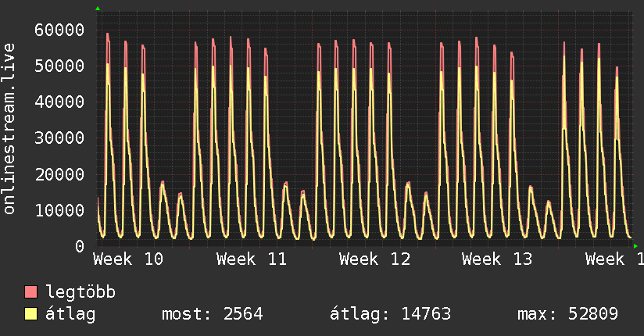Click the green arrow at the x-axis end
Image resolution: width=644 pixels, height=336 pixels.
coord(635,246)
